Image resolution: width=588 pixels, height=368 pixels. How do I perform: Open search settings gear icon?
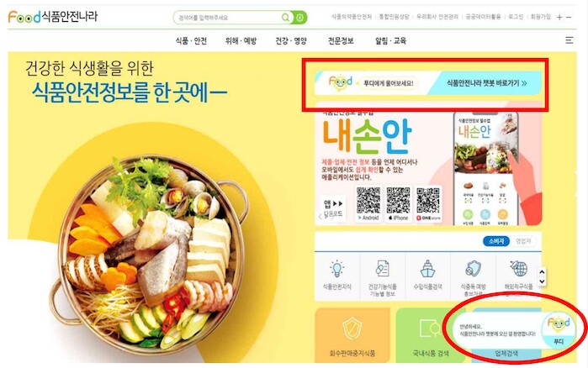(299, 18)
